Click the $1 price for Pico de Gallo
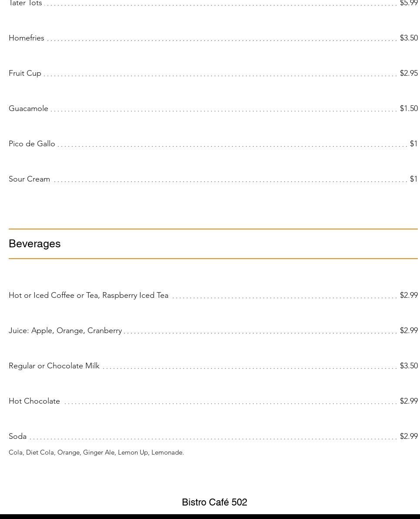420x519 pixels. [x=413, y=144]
